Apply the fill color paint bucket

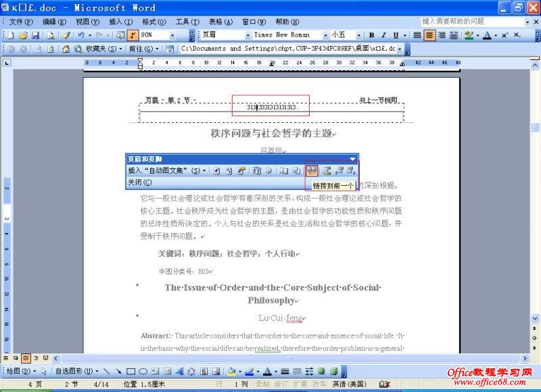pos(231,371)
